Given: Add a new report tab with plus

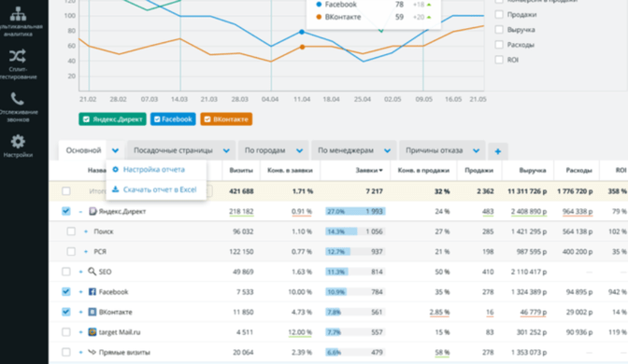Looking at the screenshot, I should (x=498, y=151).
